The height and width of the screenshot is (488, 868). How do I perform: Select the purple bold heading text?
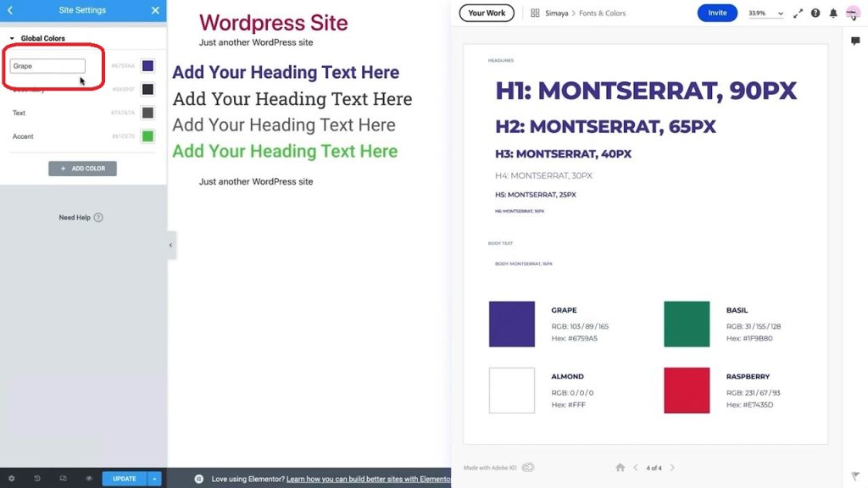[286, 73]
